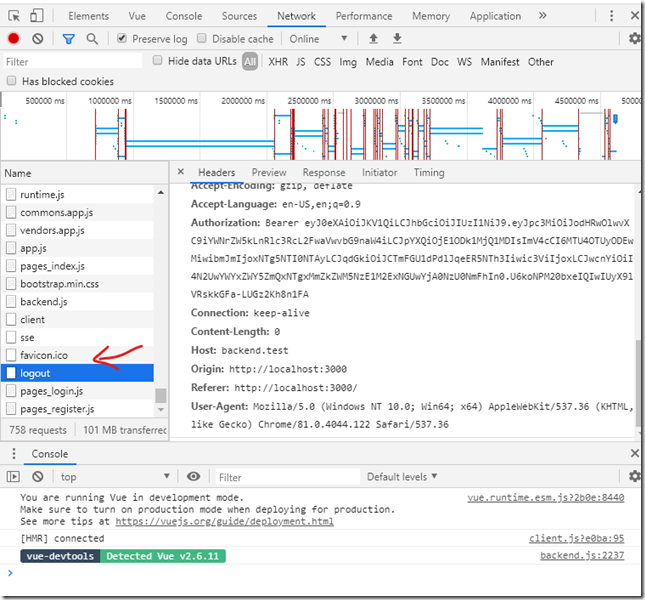
Task: Click the request list scroll-up arrow
Action: tap(161, 192)
